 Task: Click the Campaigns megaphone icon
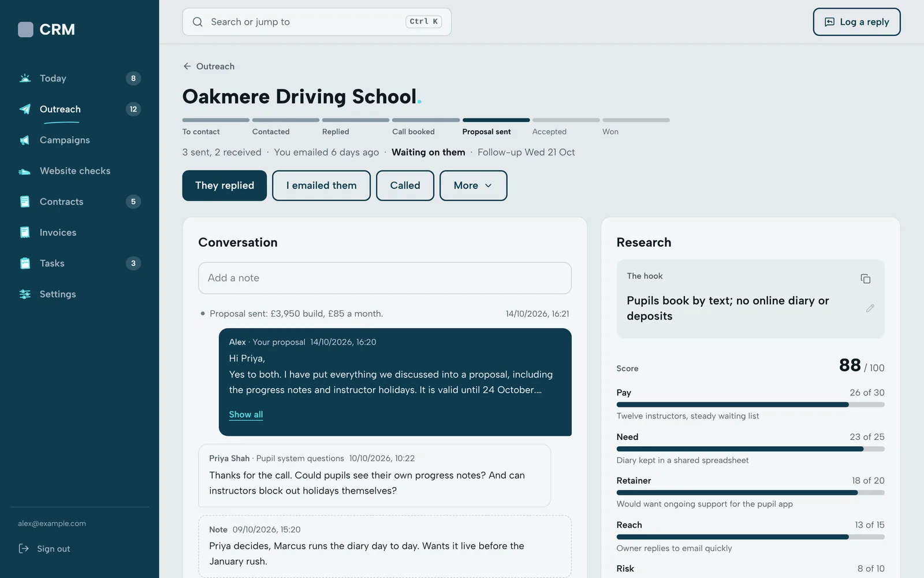[25, 140]
